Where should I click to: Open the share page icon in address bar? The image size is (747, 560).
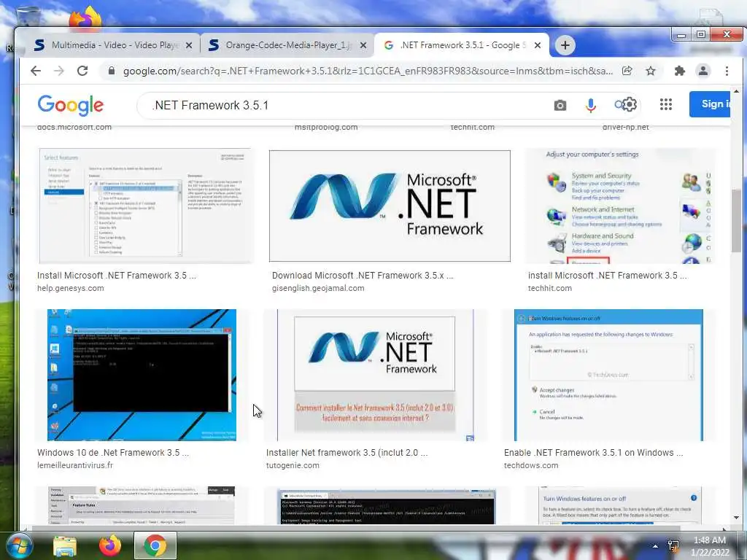627,71
